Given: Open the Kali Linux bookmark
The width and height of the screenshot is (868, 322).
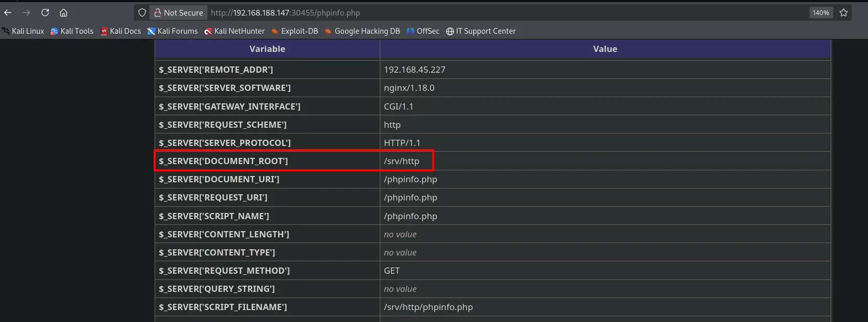Looking at the screenshot, I should click(23, 31).
